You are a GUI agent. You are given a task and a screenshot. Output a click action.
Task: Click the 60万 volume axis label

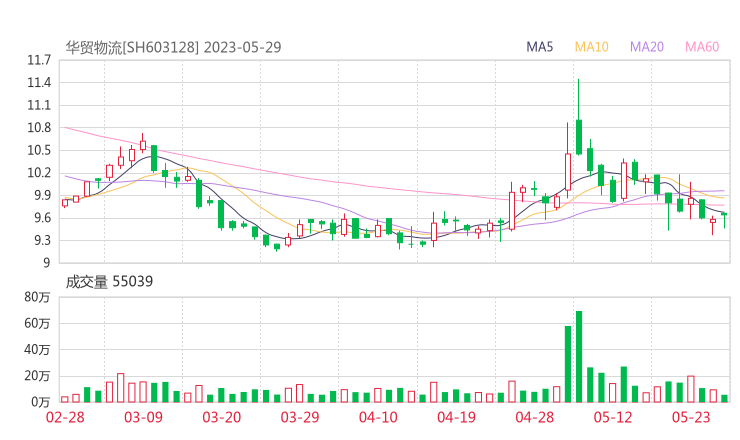(37, 323)
